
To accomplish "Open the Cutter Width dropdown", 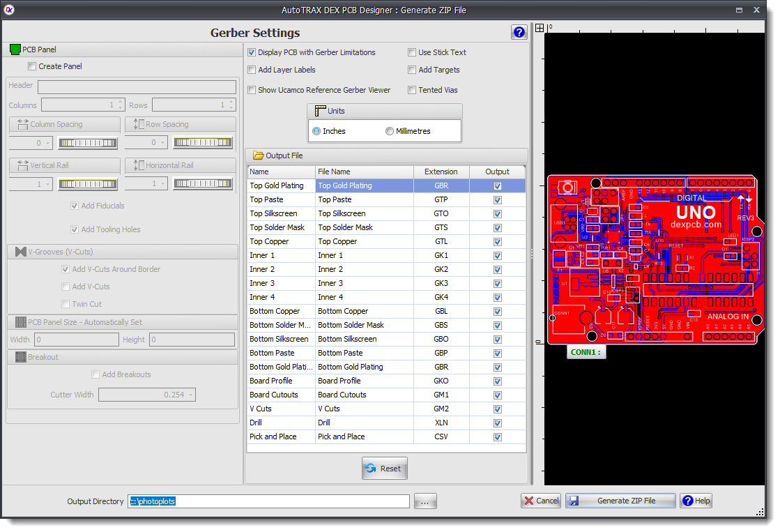I will (191, 395).
